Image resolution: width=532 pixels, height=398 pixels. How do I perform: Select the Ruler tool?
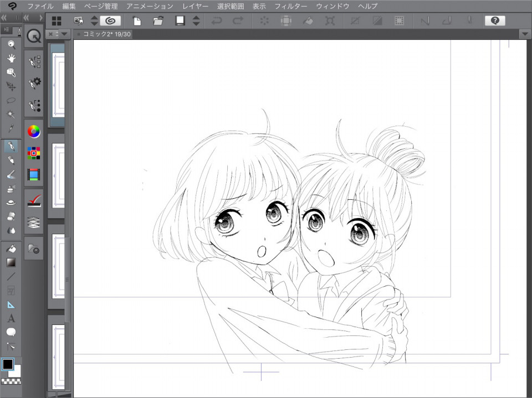tap(11, 304)
